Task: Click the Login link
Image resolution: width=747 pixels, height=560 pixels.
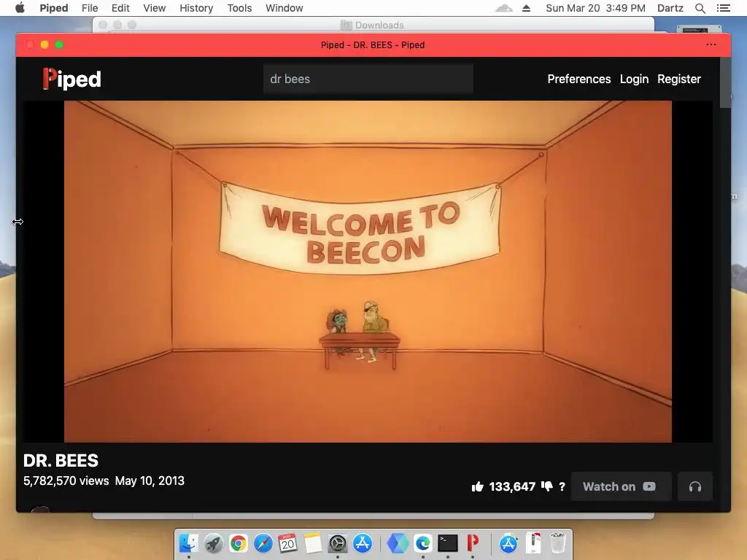Action: click(634, 79)
